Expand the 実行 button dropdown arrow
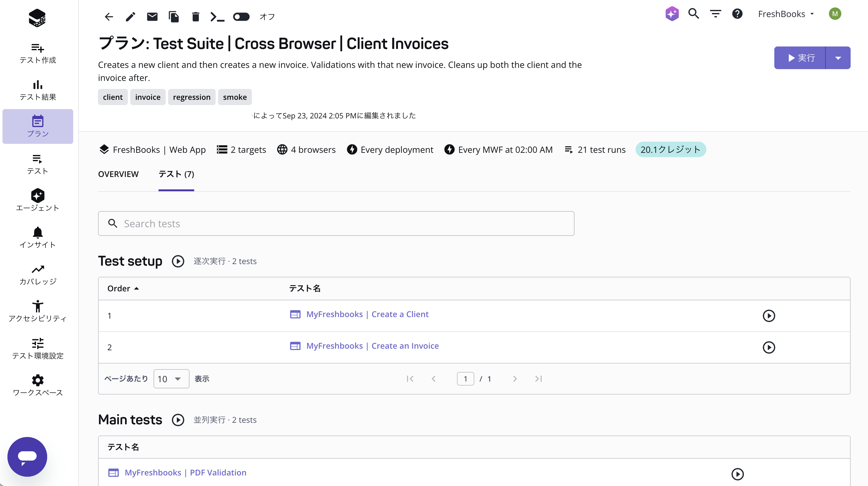Image resolution: width=868 pixels, height=486 pixels. coord(838,58)
